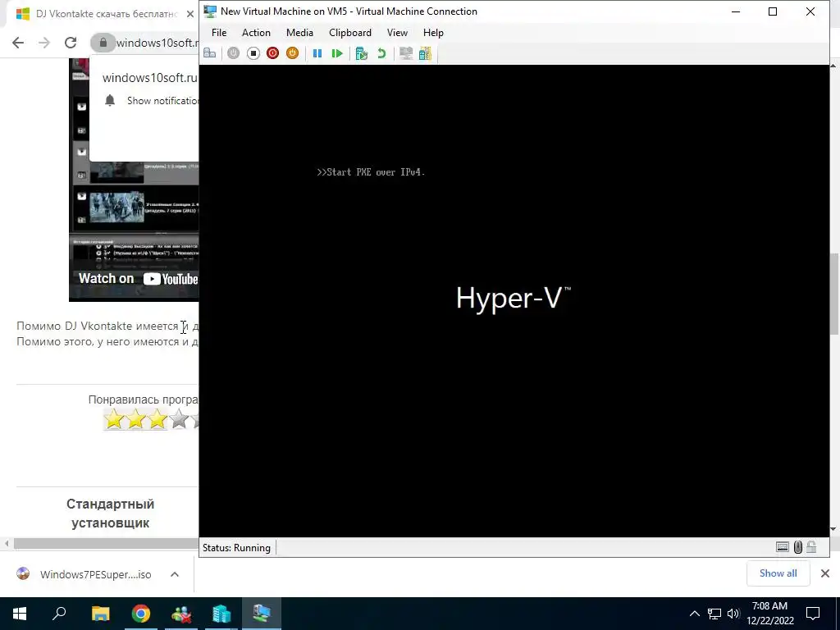Click the Share/Settings icon at the toolbar's end
This screenshot has height=630, width=840.
pos(426,53)
